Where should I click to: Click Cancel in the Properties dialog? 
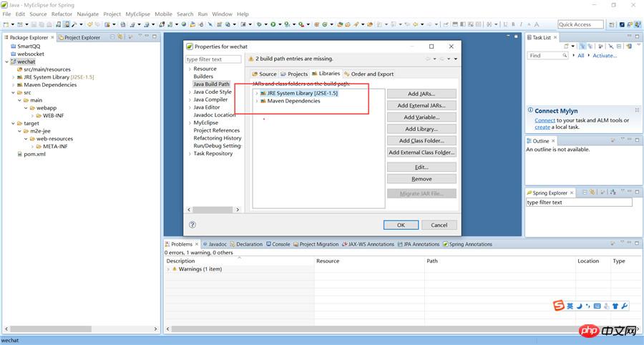tap(439, 225)
